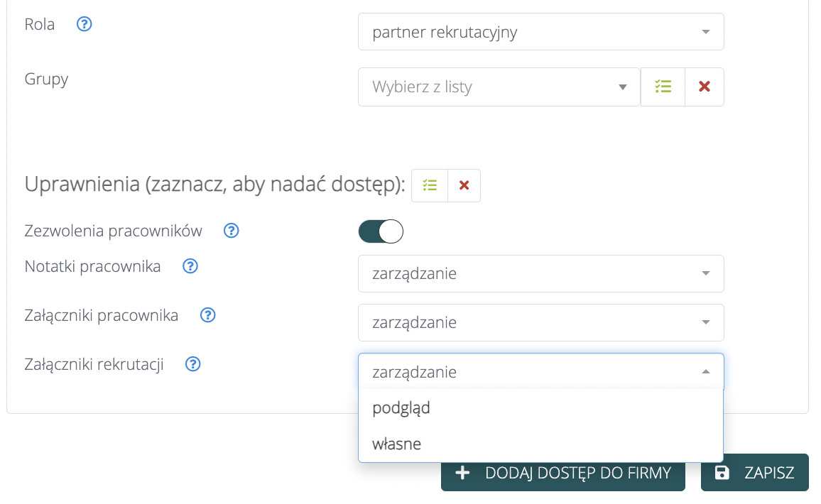This screenshot has height=504, width=821.
Task: Click the question mark beside Notatki pracownika
Action: point(190,265)
